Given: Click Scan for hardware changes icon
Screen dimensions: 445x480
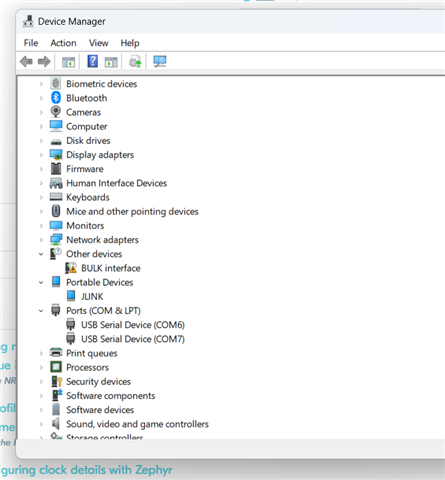Looking at the screenshot, I should tap(160, 61).
